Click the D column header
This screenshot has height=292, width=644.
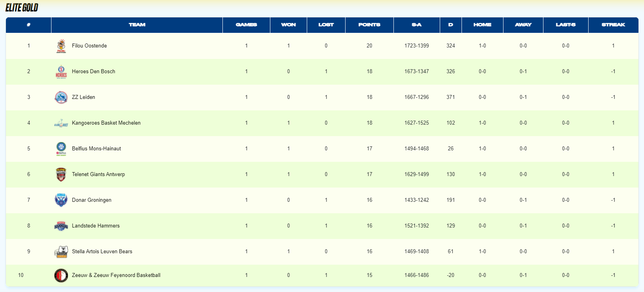point(451,25)
